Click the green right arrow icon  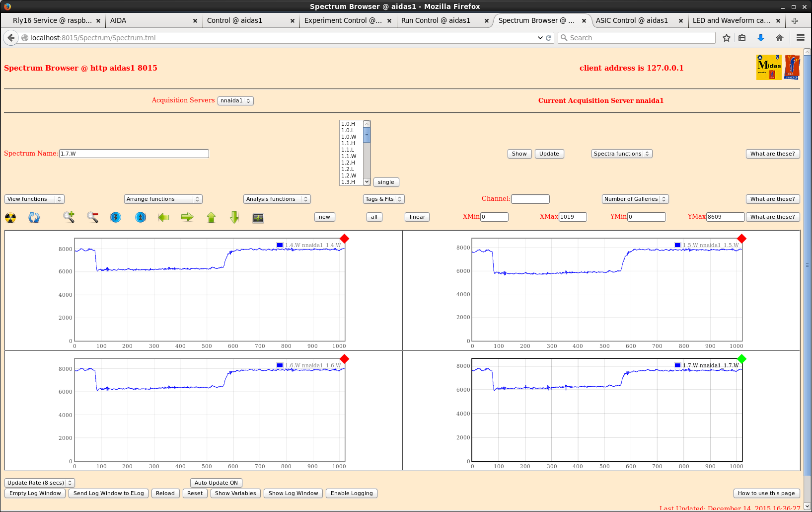tap(187, 217)
